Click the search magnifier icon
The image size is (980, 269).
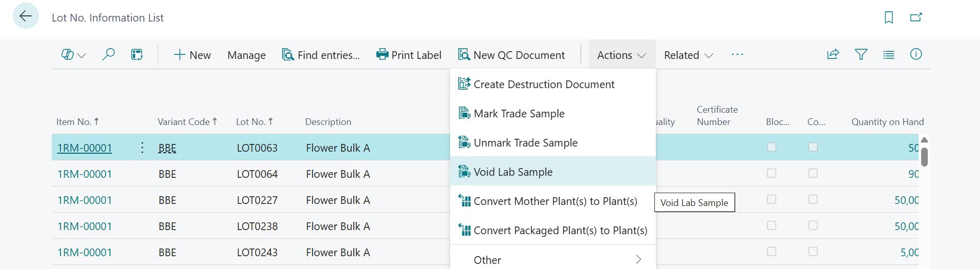point(108,54)
